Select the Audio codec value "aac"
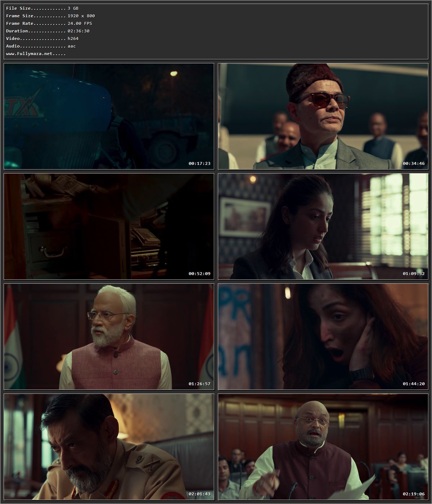This screenshot has width=432, height=504. pos(72,46)
